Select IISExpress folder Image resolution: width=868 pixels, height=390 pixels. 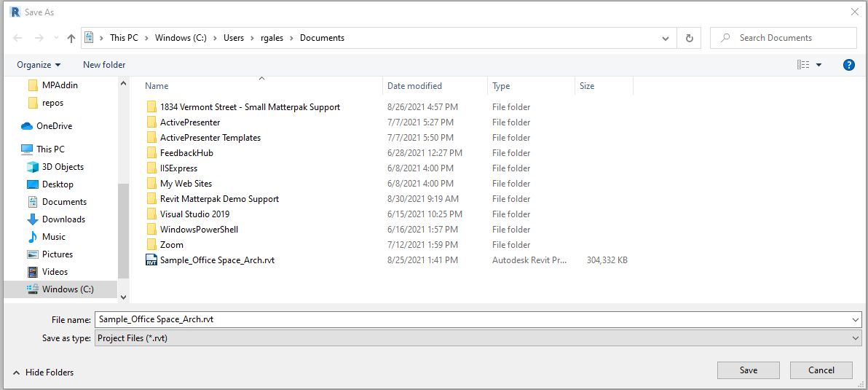(x=178, y=168)
